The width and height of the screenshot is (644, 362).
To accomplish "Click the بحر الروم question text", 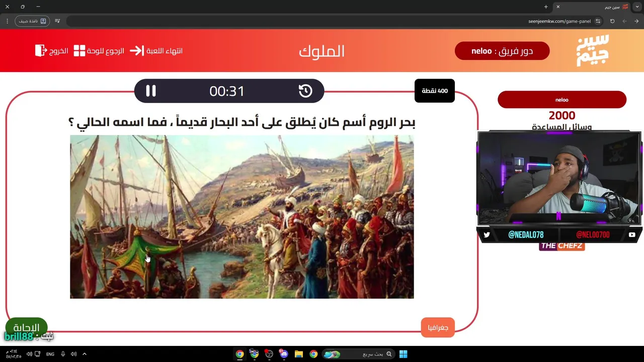I will point(242,122).
